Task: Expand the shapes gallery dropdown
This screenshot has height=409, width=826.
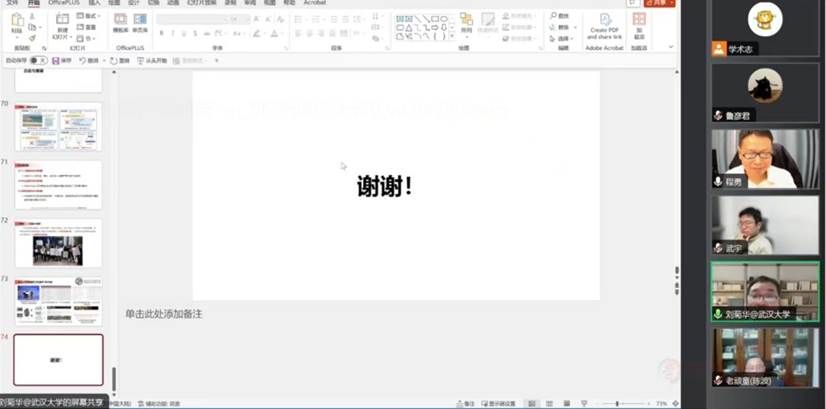Action: coord(450,38)
